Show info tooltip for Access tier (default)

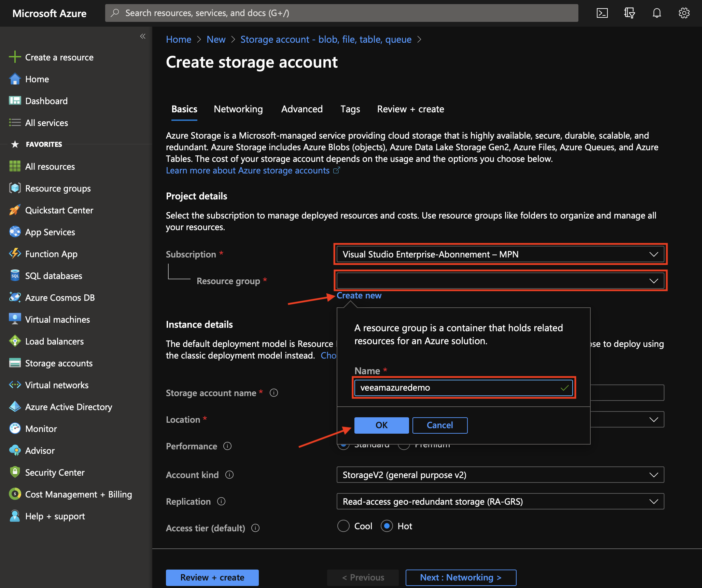[x=255, y=528]
